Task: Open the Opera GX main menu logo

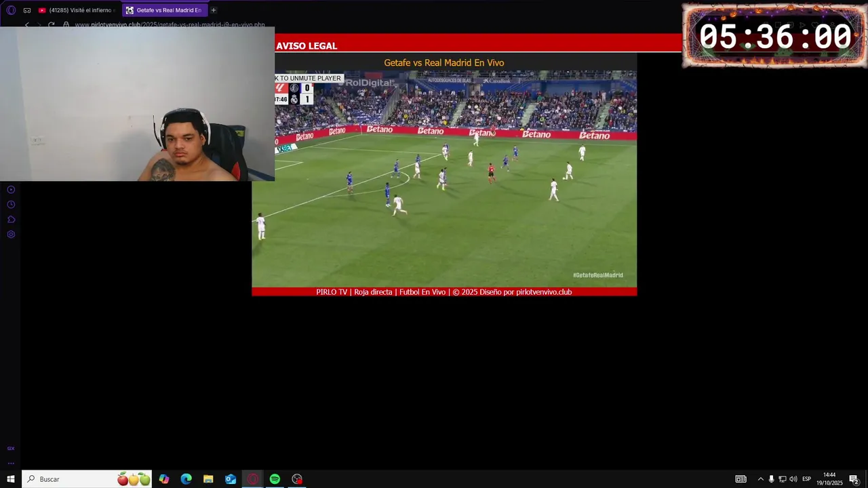Action: [11, 10]
